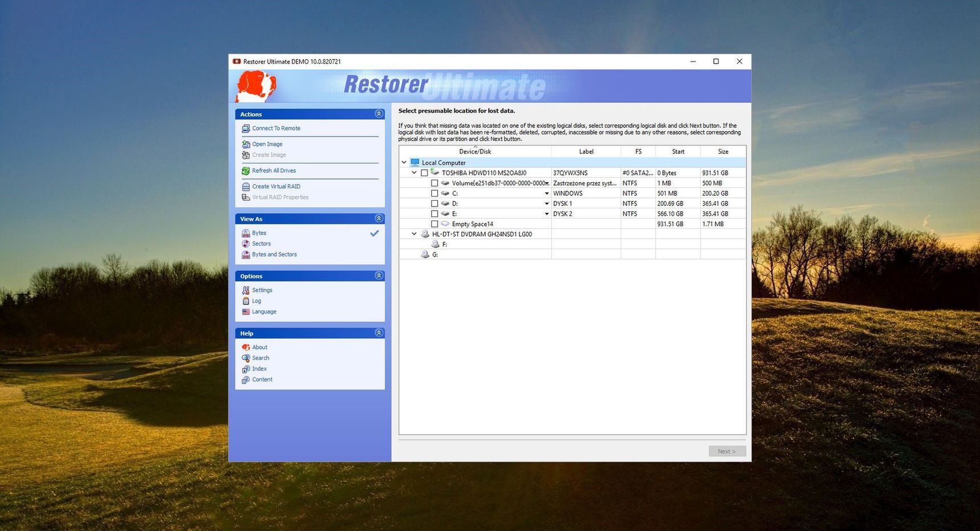Sort by the Label column header

point(586,152)
